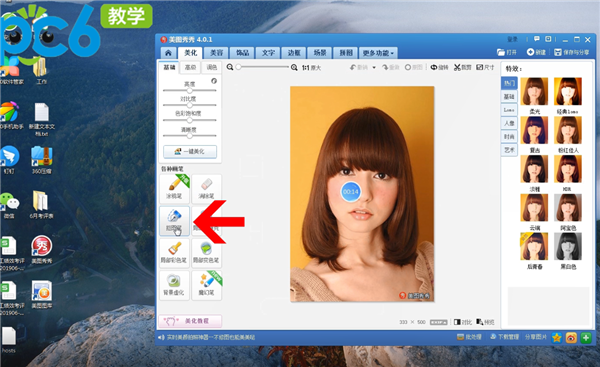This screenshot has width=600, height=367.
Task: Open the 更多功能 dropdown menu
Action: [x=378, y=53]
